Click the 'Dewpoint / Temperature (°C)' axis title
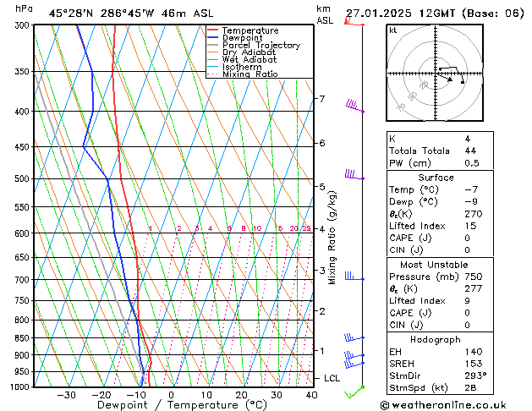 pos(182,405)
